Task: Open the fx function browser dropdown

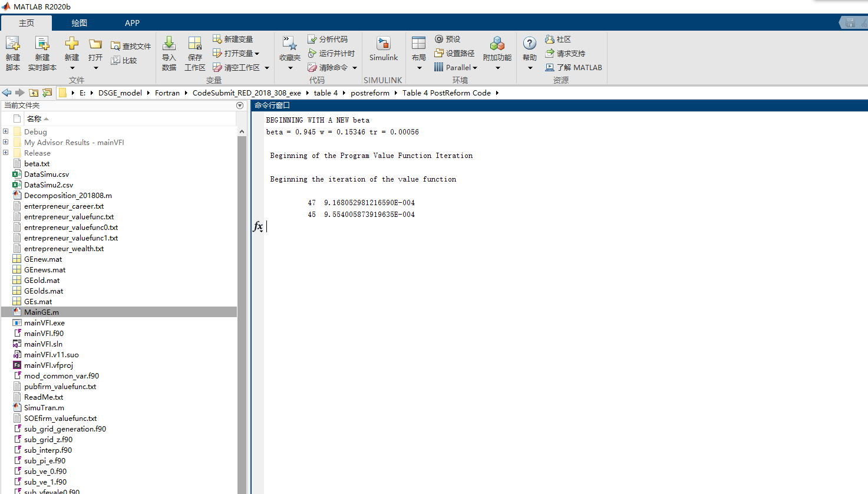Action: [x=258, y=226]
